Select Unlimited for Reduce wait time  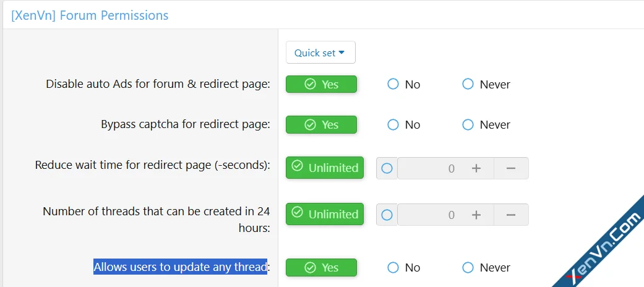(x=325, y=168)
